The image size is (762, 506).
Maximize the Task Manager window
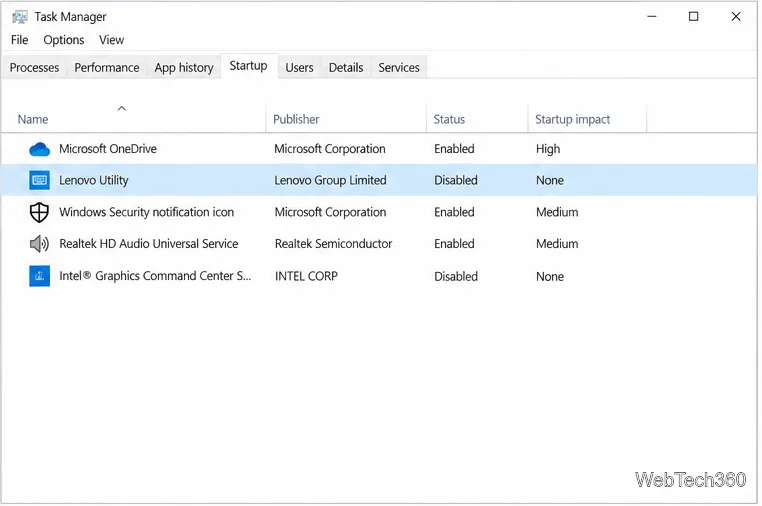pos(694,17)
